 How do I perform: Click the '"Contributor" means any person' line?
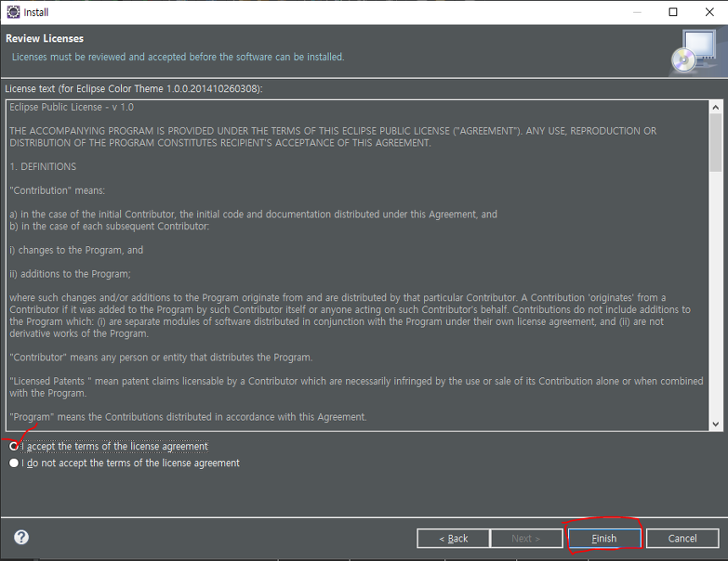click(161, 357)
